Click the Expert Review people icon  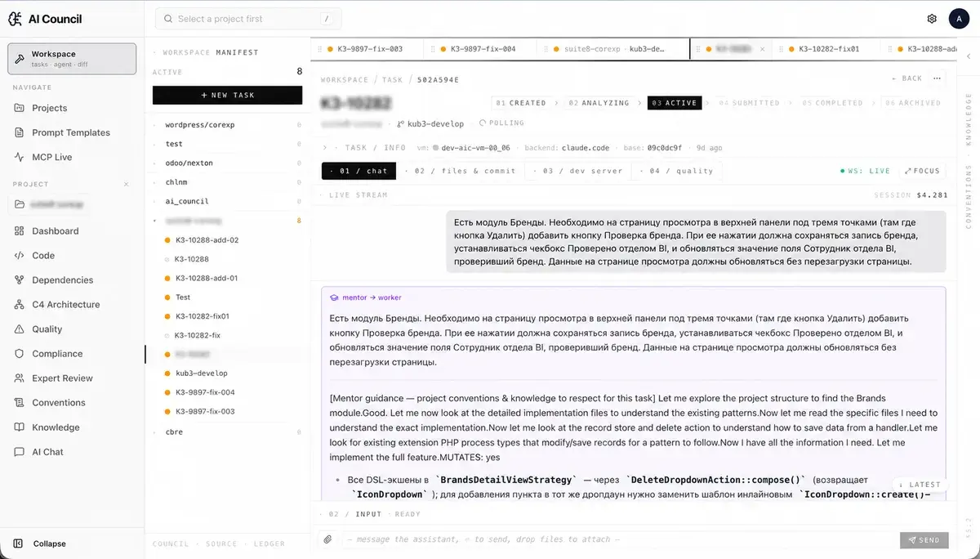pos(20,378)
